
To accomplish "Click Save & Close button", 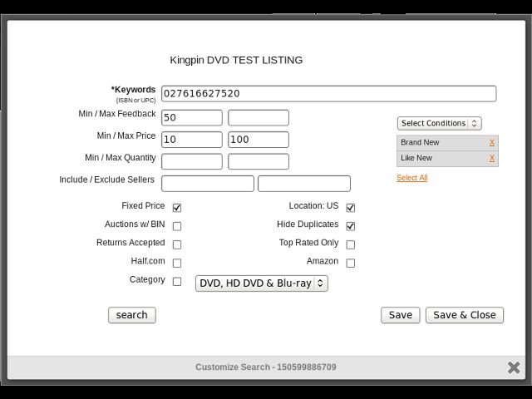I will pyautogui.click(x=465, y=315).
